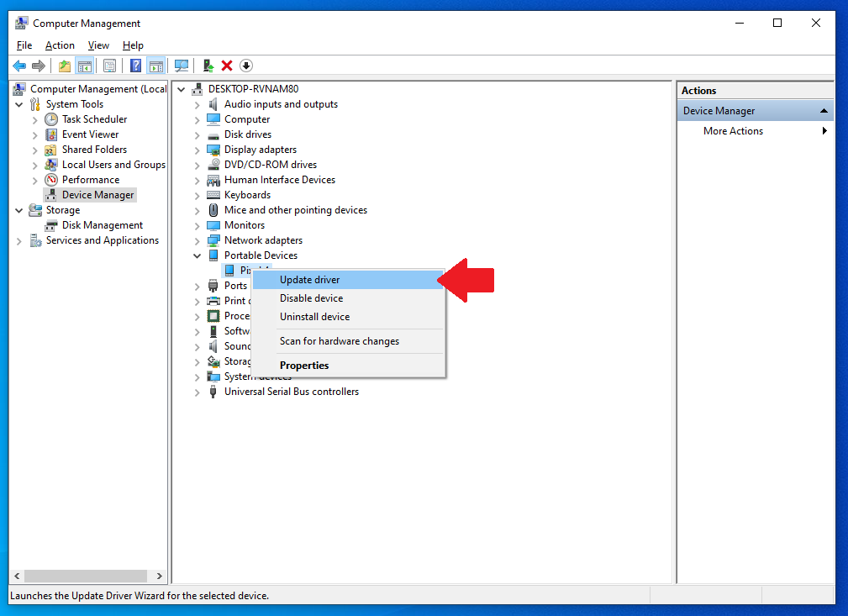Viewport: 848px width, 616px height.
Task: Click the red X Uninstall device icon
Action: [227, 66]
